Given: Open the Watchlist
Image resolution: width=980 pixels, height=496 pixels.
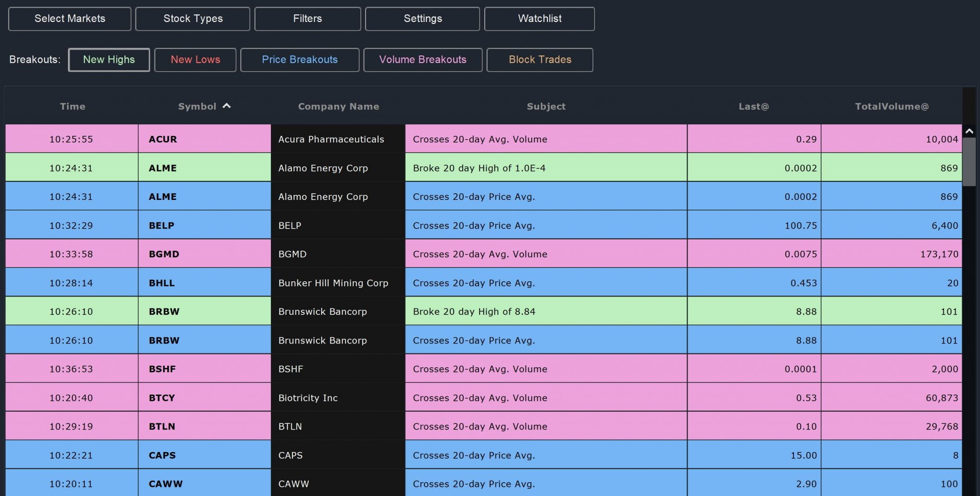Looking at the screenshot, I should pyautogui.click(x=539, y=19).
